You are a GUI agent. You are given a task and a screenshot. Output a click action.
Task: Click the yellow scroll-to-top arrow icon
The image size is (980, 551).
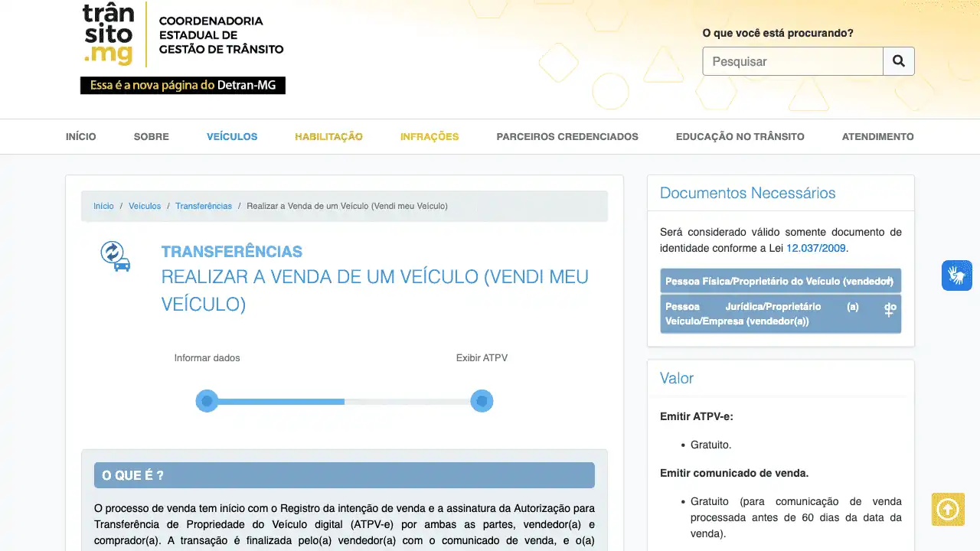[947, 509]
